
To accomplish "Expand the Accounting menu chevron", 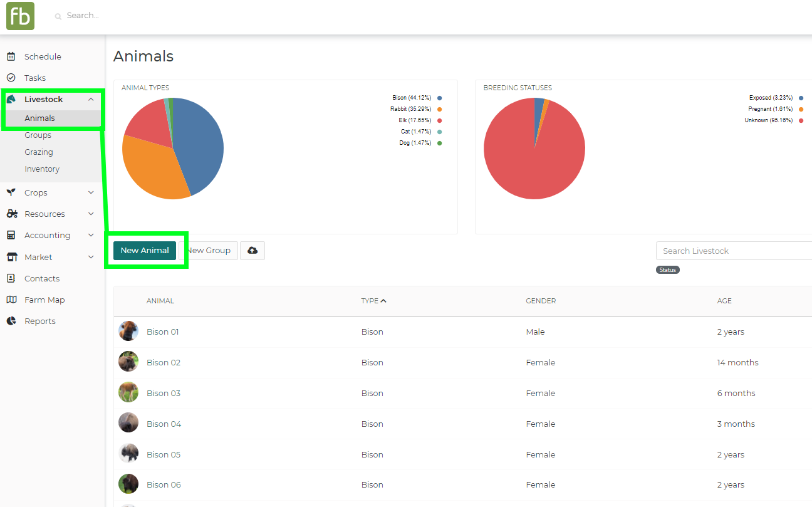I will tap(91, 235).
